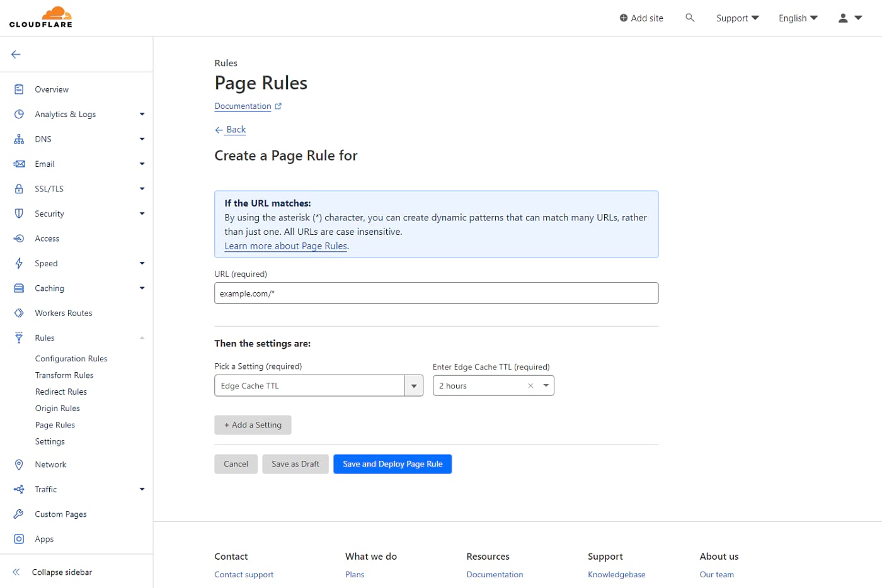Viewport: 882px width, 588px height.
Task: Open the Edge Cache TTL hours dropdown
Action: (x=546, y=385)
